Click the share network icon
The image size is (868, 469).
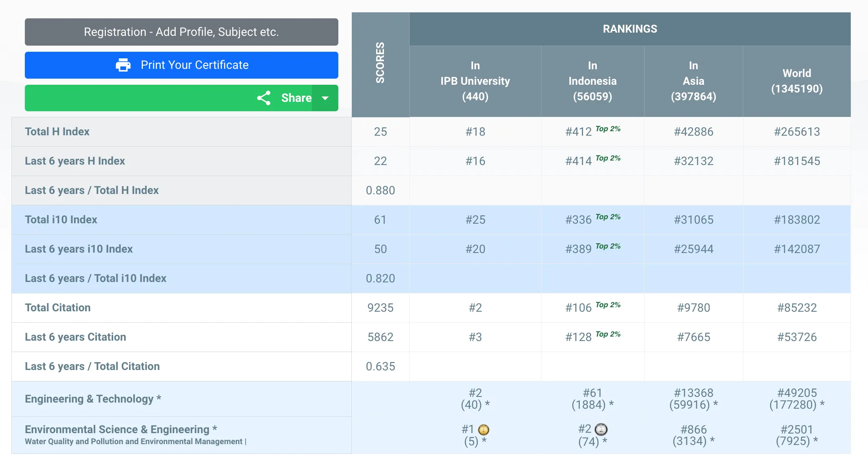pos(264,98)
